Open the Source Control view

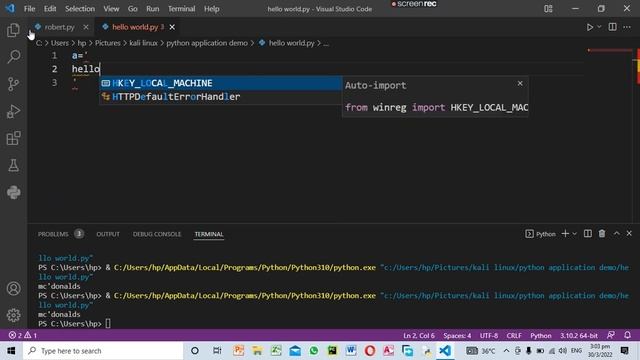pos(13,84)
